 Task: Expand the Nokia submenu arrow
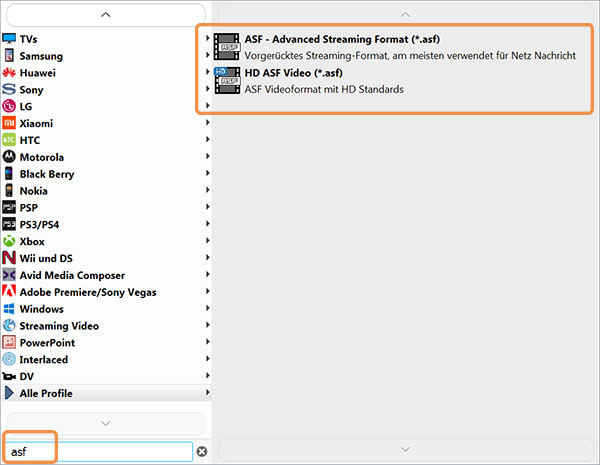point(207,190)
